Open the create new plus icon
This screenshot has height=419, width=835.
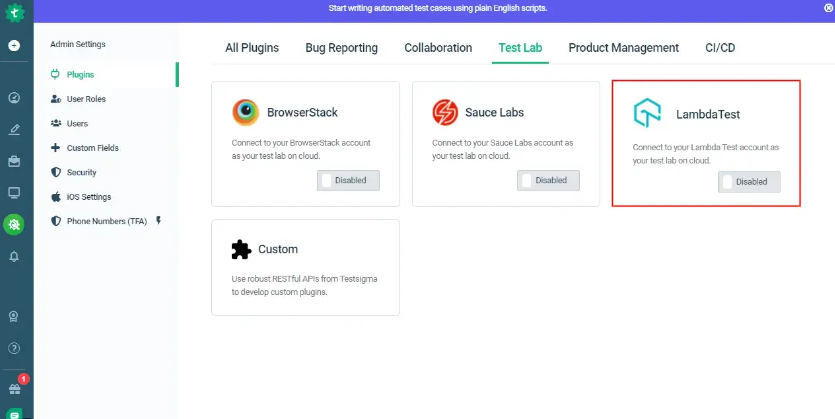pyautogui.click(x=14, y=46)
